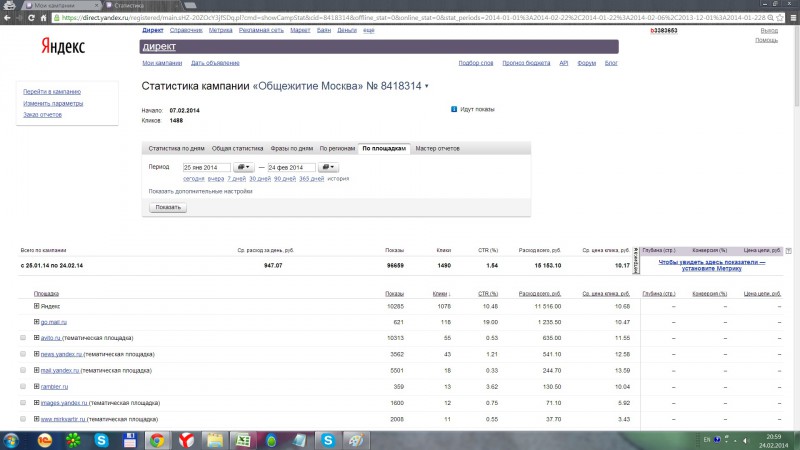The height and width of the screenshot is (450, 800).
Task: Open Excel on the taskbar
Action: pos(243,440)
